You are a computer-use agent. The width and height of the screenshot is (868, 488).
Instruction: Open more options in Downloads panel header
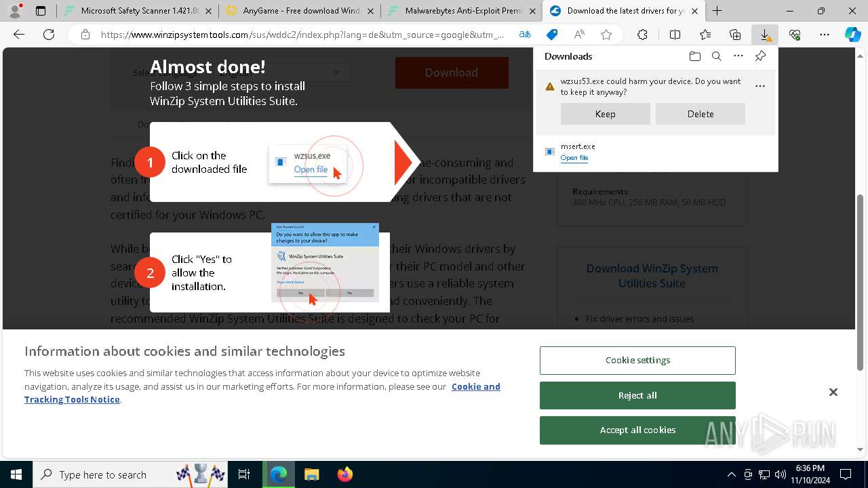(x=738, y=56)
